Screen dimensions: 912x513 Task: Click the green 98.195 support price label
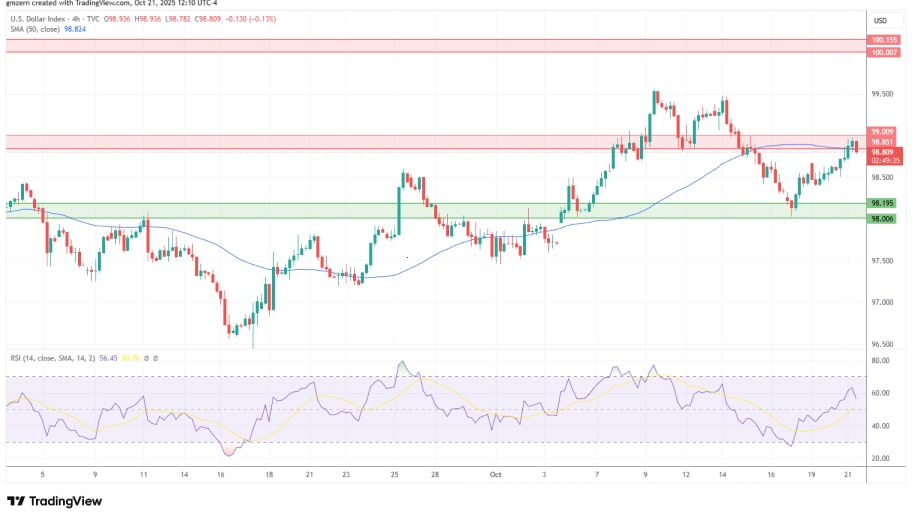[883, 203]
